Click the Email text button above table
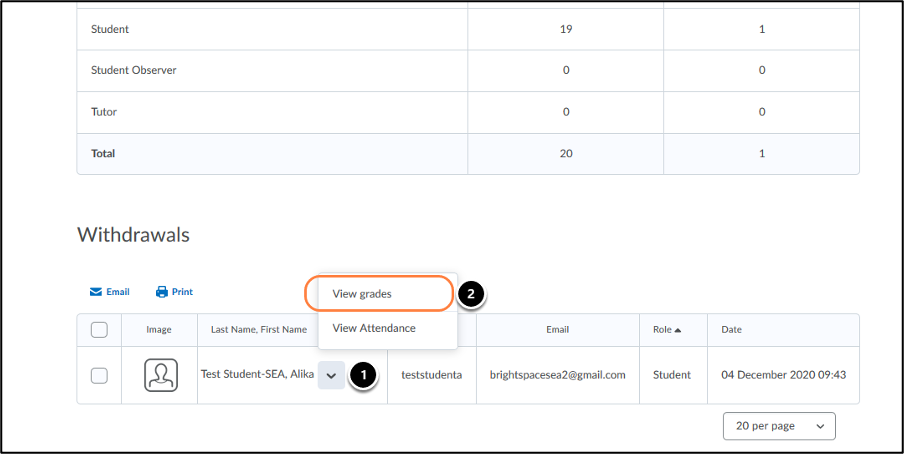Screen dimensions: 904x454 [x=118, y=292]
